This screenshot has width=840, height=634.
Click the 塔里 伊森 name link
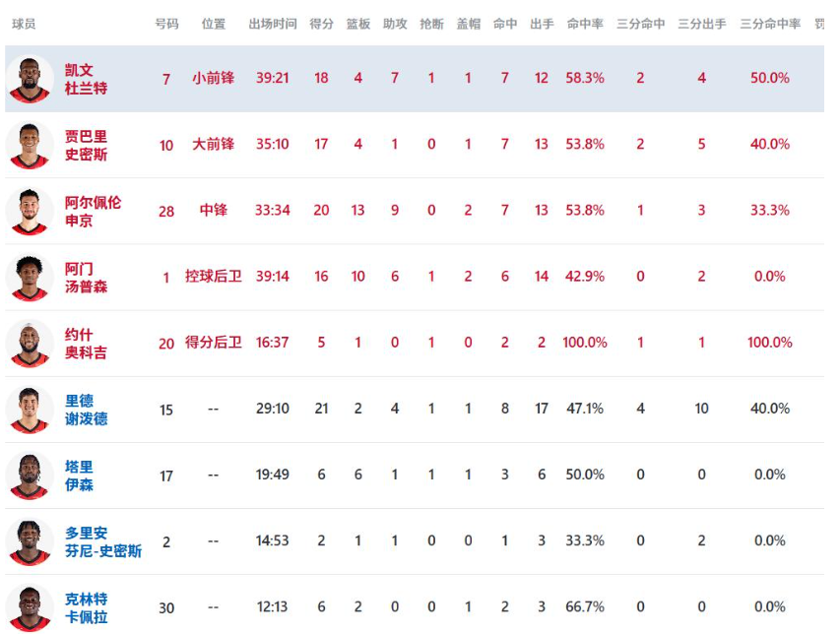tap(79, 475)
